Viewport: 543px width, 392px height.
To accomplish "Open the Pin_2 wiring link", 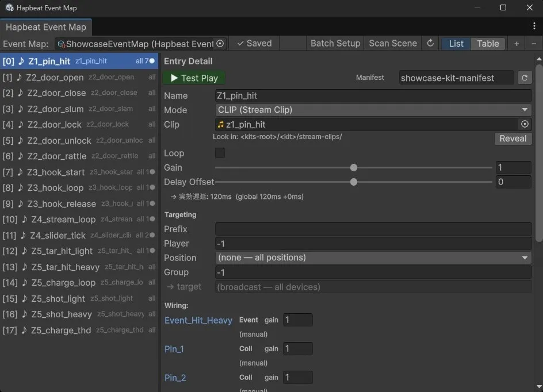I will [175, 378].
